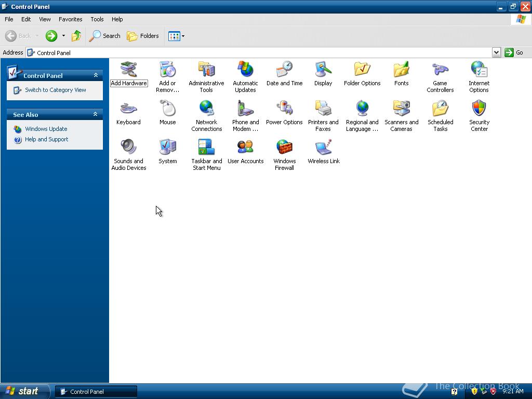Viewport: 532px width, 399px height.
Task: Click the taskbar clock showing 9:21 AM
Action: 513,392
